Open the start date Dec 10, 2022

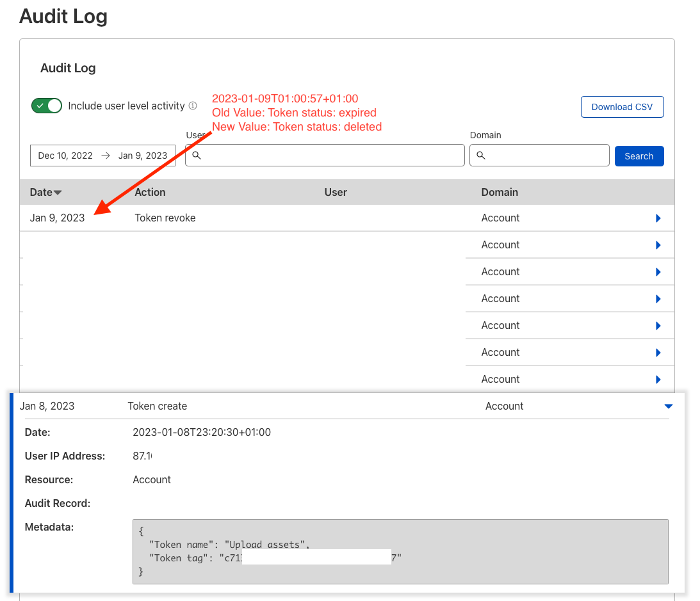click(x=65, y=156)
